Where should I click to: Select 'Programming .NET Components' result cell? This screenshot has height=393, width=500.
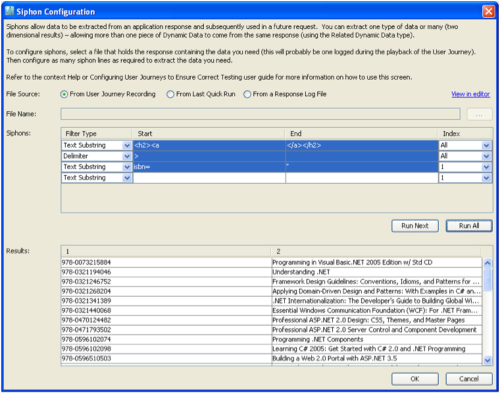click(x=377, y=339)
